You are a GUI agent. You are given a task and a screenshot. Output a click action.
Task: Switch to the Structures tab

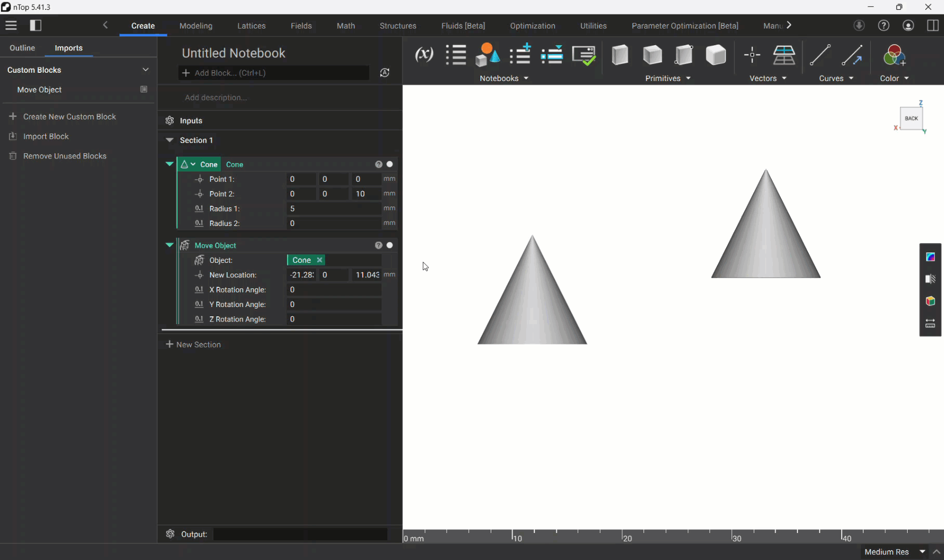[398, 25]
